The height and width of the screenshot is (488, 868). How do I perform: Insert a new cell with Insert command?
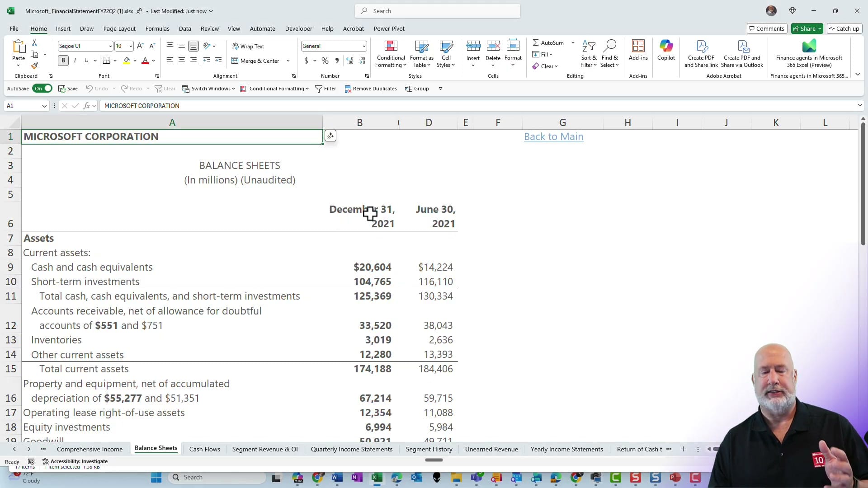click(x=473, y=50)
